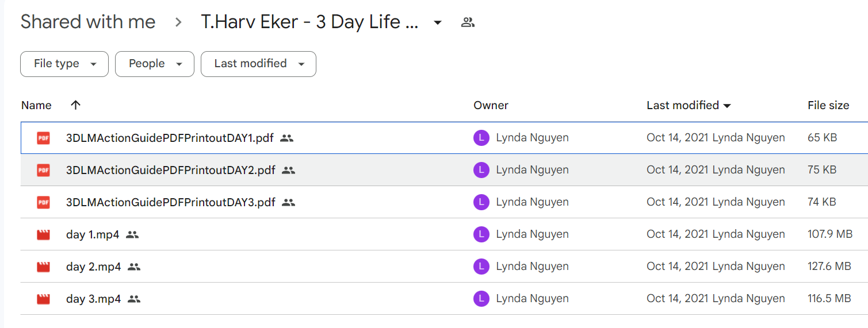Click 107.9 MB file size
Screen dimensions: 868x328
click(830, 234)
